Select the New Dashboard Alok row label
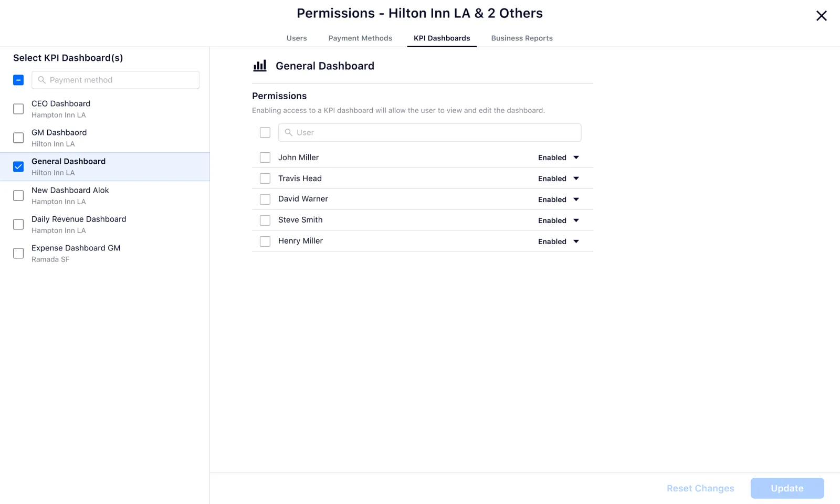This screenshot has width=840, height=504. click(70, 190)
